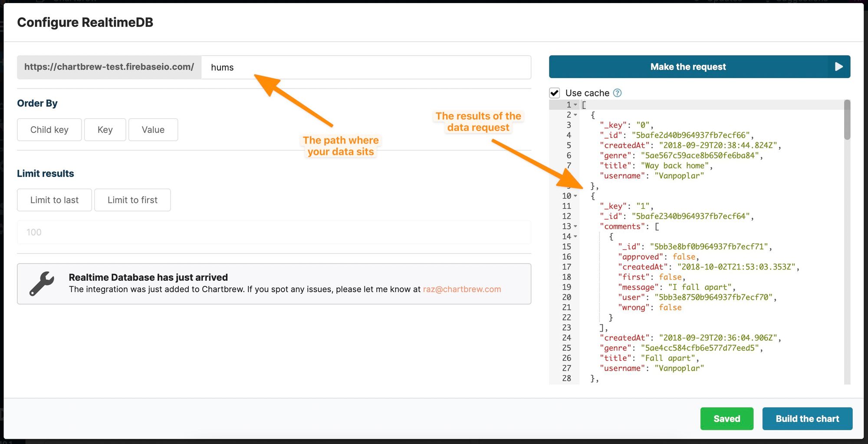Order results by Value
Image resolution: width=868 pixels, height=444 pixels.
[153, 130]
